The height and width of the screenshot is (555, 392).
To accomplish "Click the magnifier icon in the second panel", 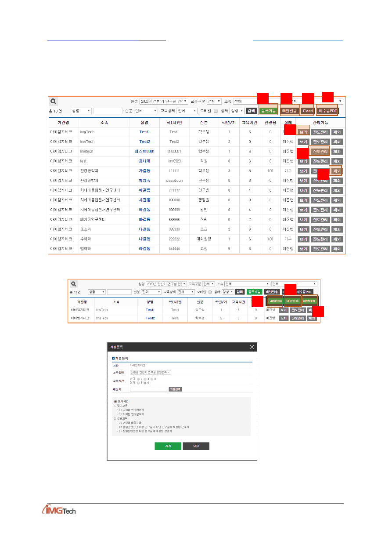I will coord(74,284).
